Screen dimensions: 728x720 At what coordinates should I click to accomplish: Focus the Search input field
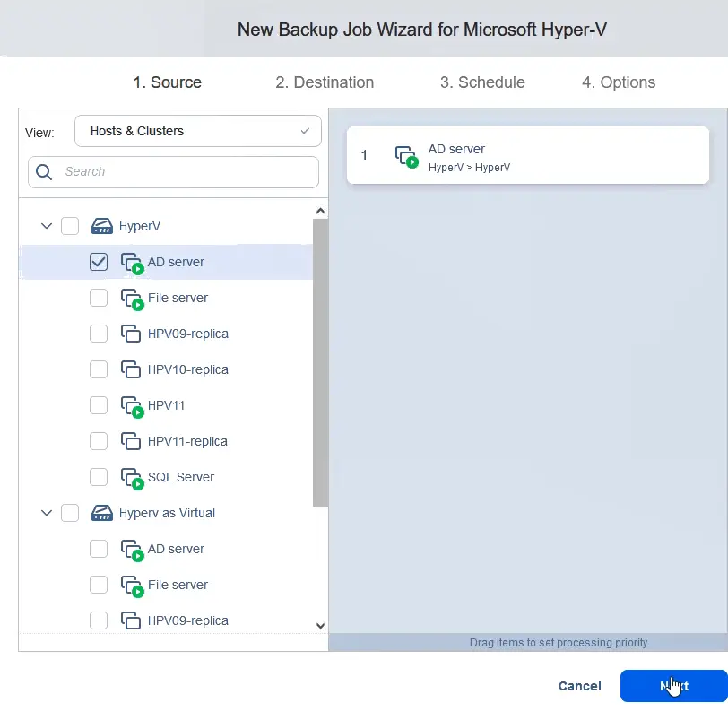pyautogui.click(x=173, y=172)
